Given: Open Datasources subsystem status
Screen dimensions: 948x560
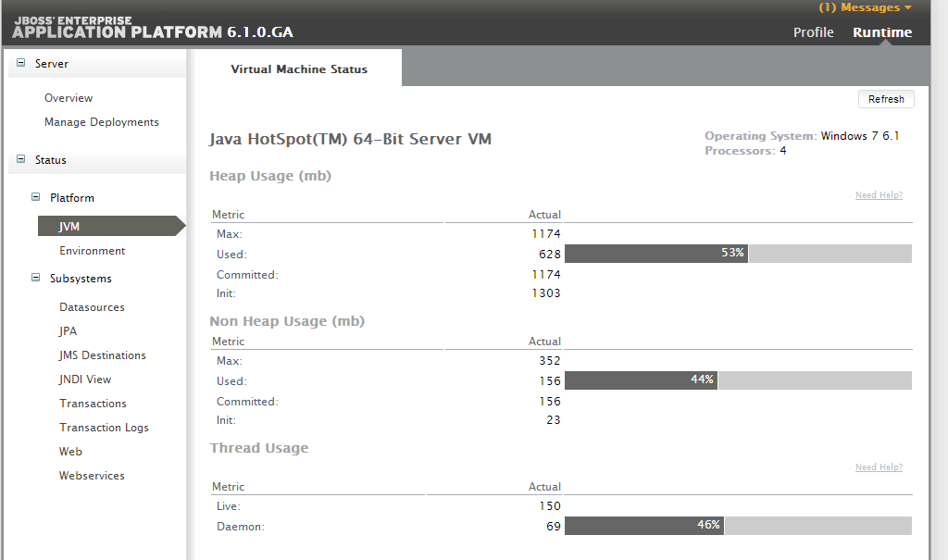Looking at the screenshot, I should 92,307.
